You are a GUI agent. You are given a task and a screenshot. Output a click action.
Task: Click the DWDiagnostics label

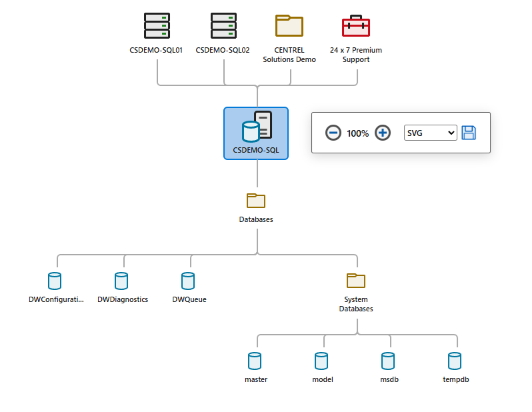tap(123, 300)
